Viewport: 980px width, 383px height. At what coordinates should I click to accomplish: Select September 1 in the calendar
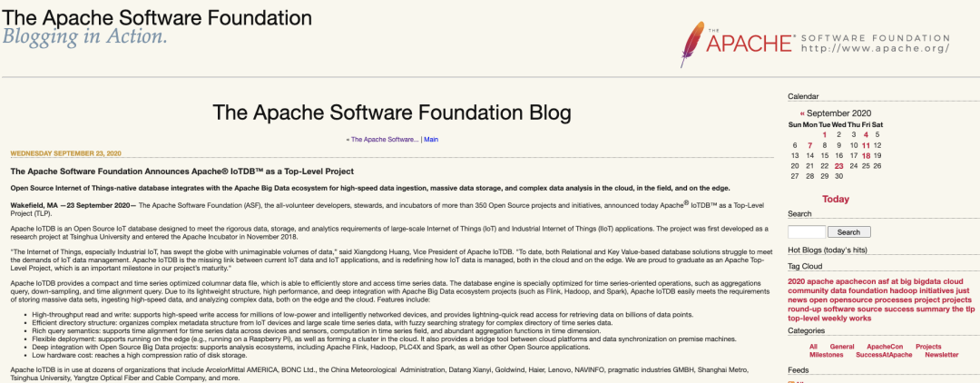point(824,134)
